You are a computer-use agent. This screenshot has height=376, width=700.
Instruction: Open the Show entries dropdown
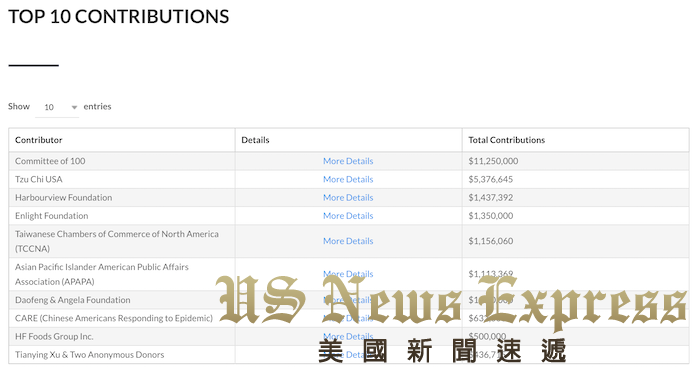point(57,107)
